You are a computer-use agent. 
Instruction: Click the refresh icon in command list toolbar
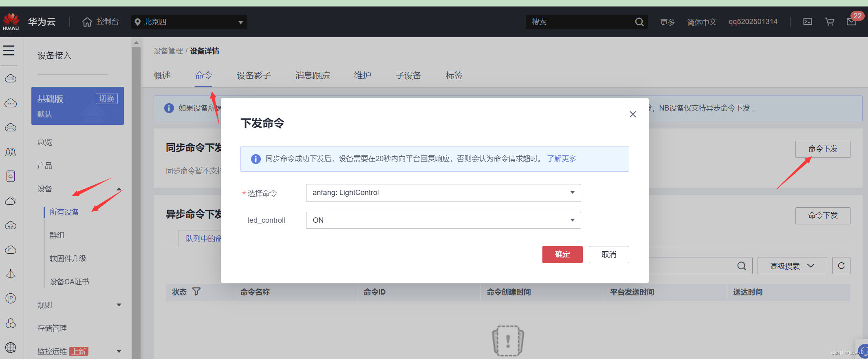coord(841,266)
